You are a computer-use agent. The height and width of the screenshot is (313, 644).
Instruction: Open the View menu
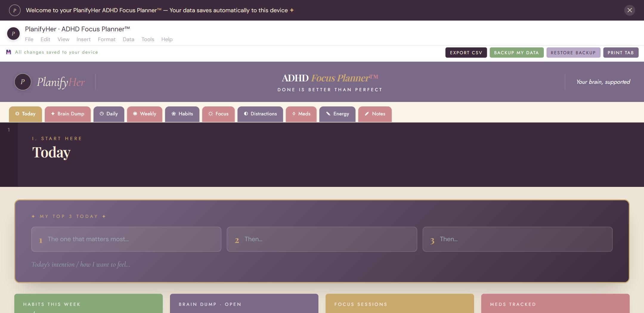(64, 39)
